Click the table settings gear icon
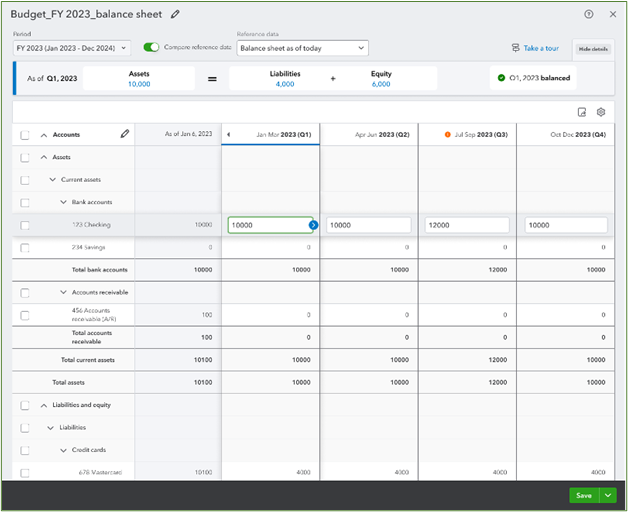 tap(601, 113)
